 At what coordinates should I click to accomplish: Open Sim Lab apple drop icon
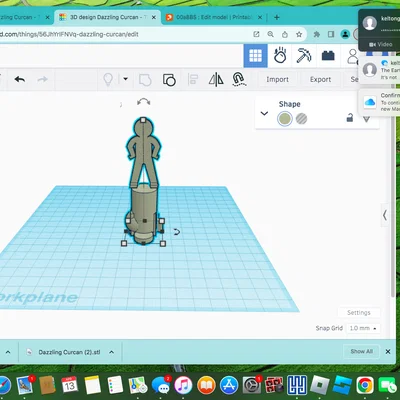[x=280, y=55]
